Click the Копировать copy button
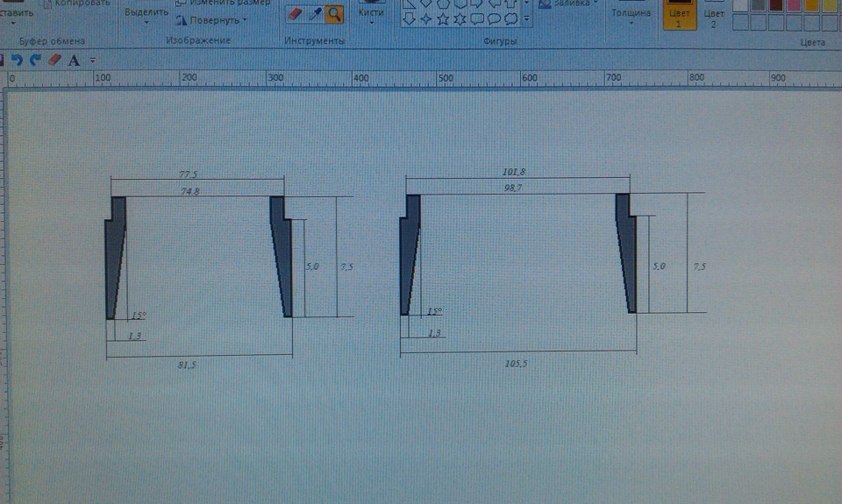 point(76,4)
